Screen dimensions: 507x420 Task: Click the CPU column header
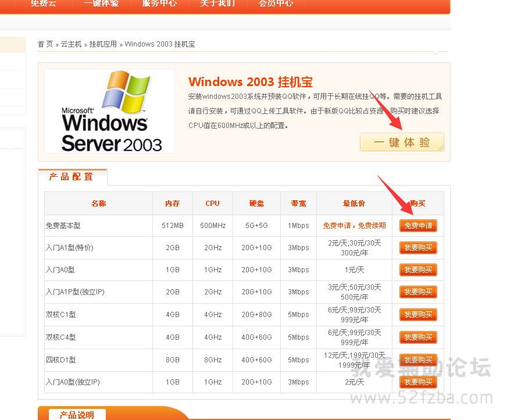pyautogui.click(x=212, y=203)
